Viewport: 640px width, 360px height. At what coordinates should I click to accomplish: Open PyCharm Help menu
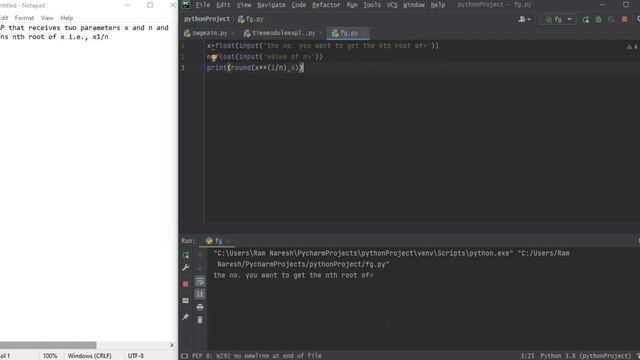click(438, 5)
